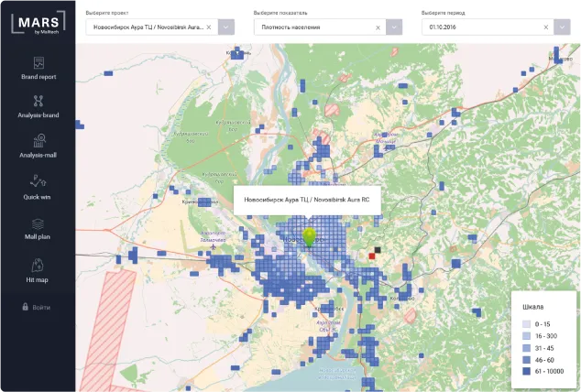Click the 61 - 10000 legend color swatch
Image resolution: width=581 pixels, height=392 pixels.
pos(526,371)
